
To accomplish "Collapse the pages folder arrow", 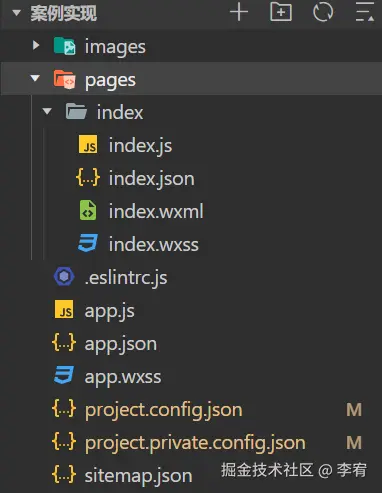I will pos(35,78).
